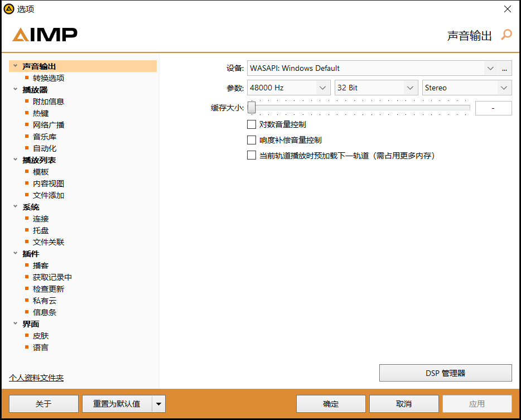Open the 热键 settings page
The height and width of the screenshot is (420, 521).
click(41, 113)
